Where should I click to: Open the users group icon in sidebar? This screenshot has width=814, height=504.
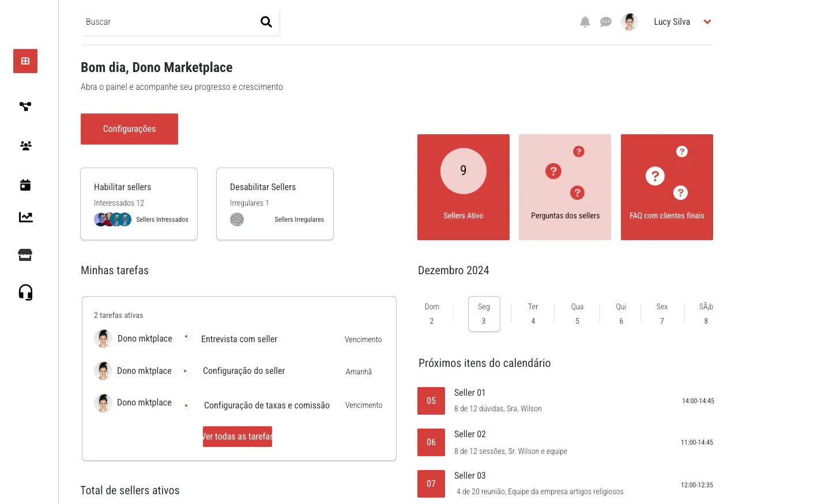(25, 146)
